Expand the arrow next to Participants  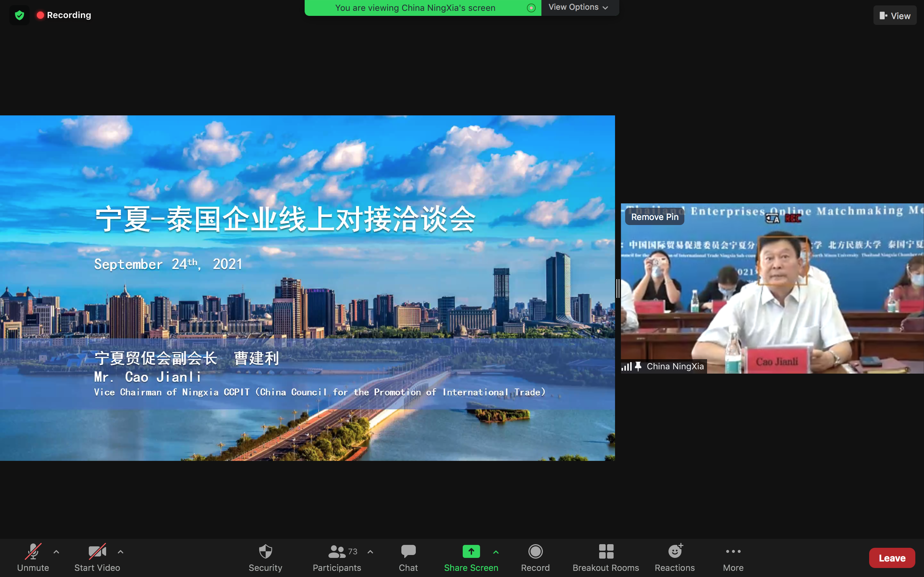click(x=370, y=552)
